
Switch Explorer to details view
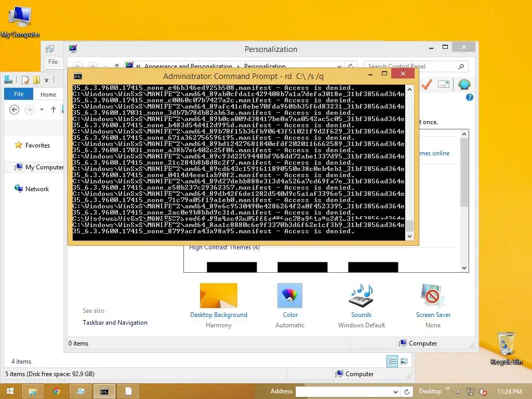coord(392,362)
